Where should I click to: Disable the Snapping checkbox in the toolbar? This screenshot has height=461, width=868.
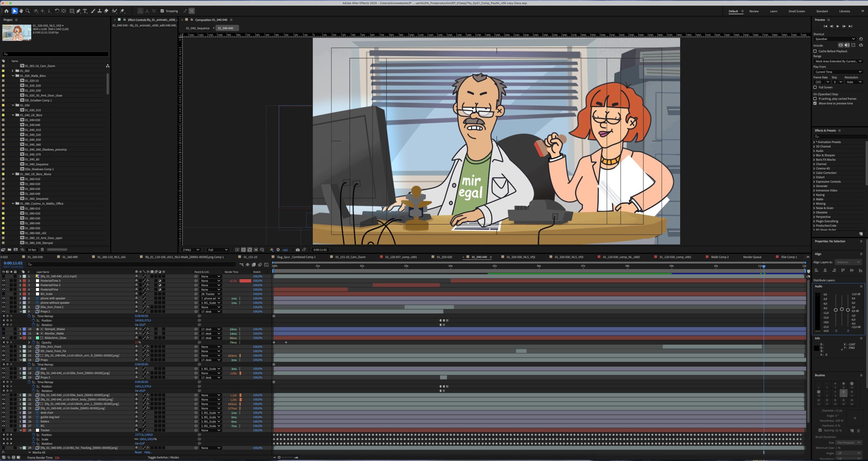pyautogui.click(x=162, y=11)
